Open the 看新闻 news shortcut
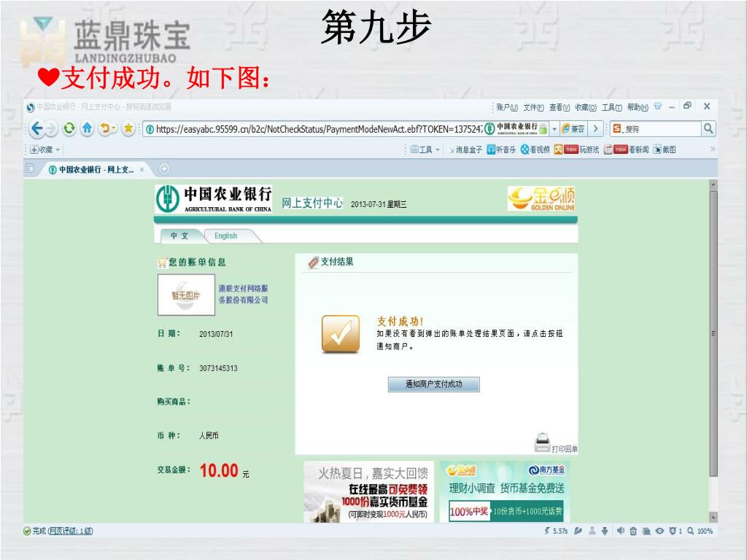The width and height of the screenshot is (747, 560). 627,149
